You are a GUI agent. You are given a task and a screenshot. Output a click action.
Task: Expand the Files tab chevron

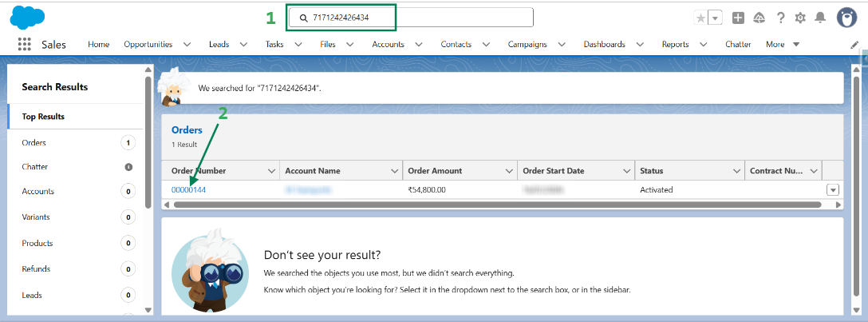(x=350, y=44)
